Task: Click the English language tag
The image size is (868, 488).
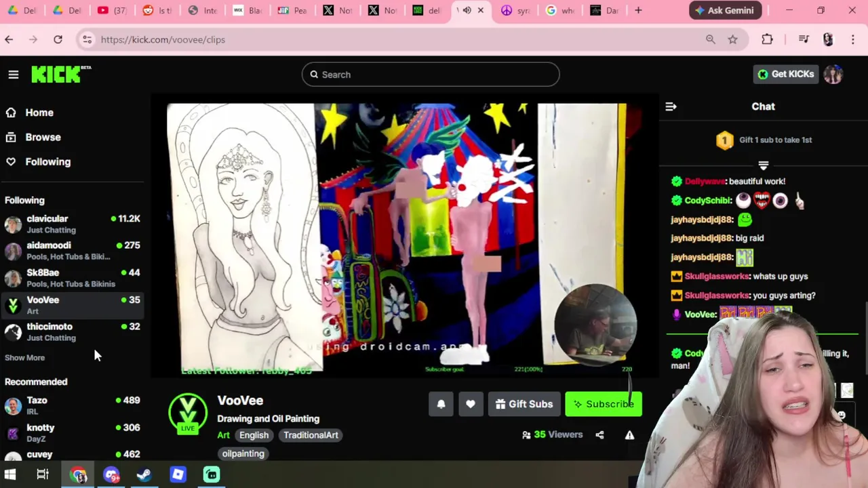Action: pos(254,435)
